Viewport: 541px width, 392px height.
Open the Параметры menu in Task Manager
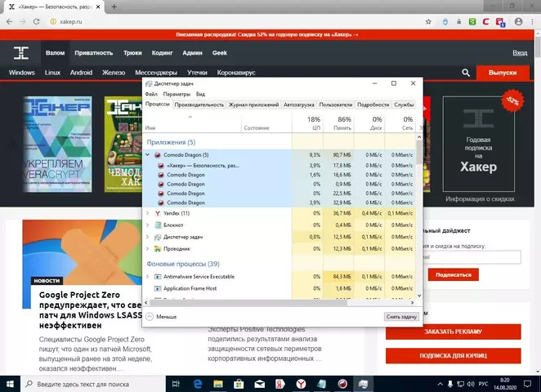coord(177,94)
